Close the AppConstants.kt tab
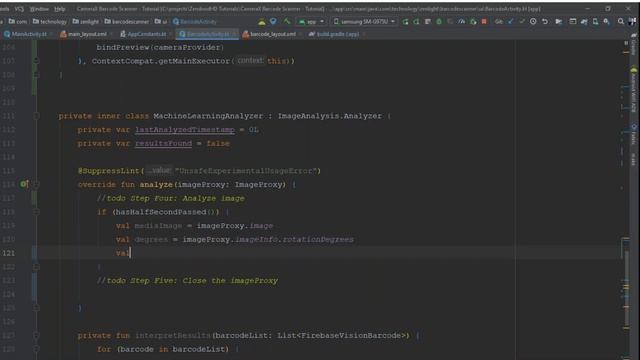640x360 pixels. coord(171,34)
